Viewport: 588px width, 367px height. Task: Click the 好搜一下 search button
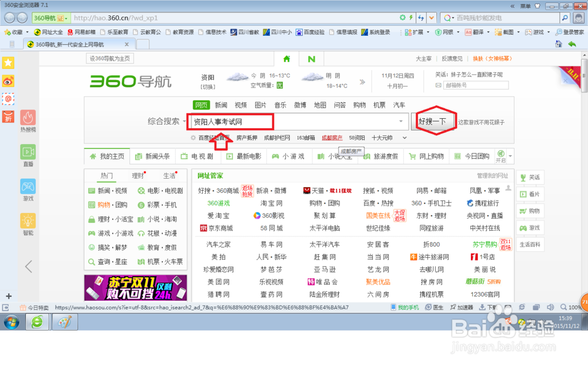432,121
